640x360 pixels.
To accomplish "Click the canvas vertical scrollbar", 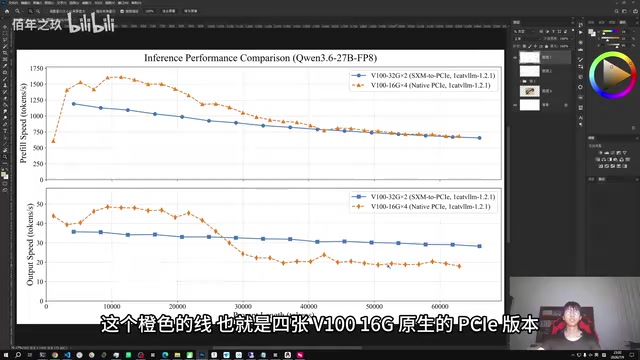I will (x=508, y=184).
